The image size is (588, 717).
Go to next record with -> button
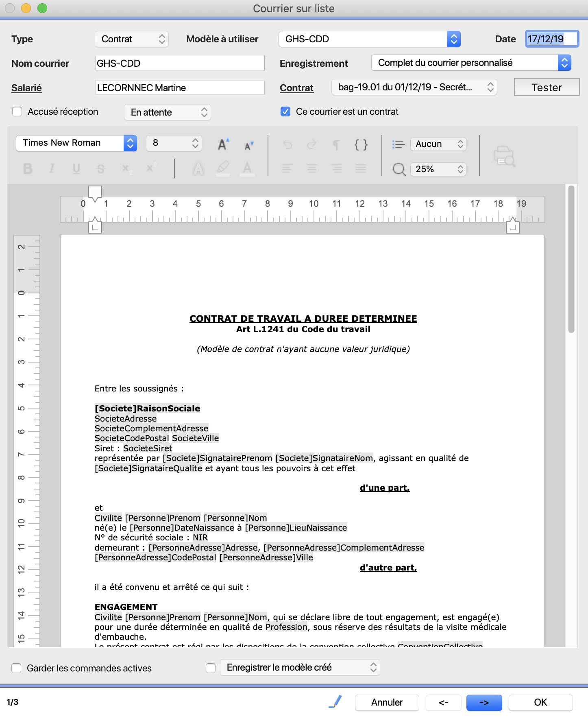(484, 702)
